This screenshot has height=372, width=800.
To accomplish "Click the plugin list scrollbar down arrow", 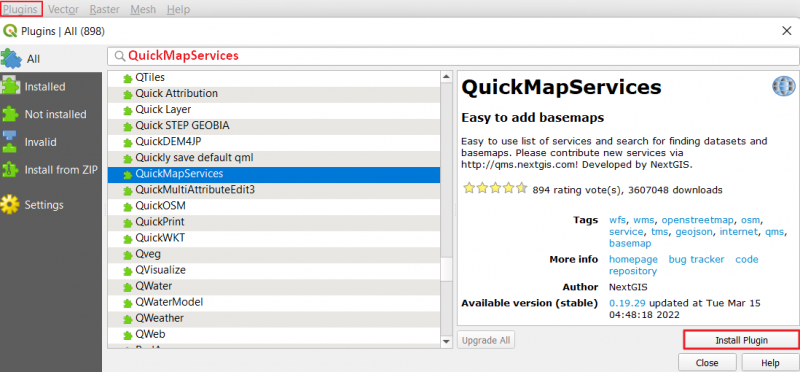I will (446, 341).
